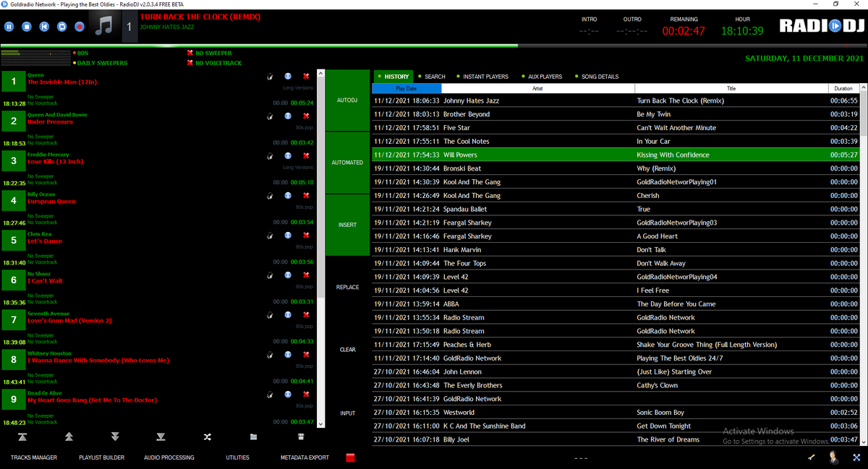Save the playlist with disk icon
The width and height of the screenshot is (868, 469).
click(301, 437)
